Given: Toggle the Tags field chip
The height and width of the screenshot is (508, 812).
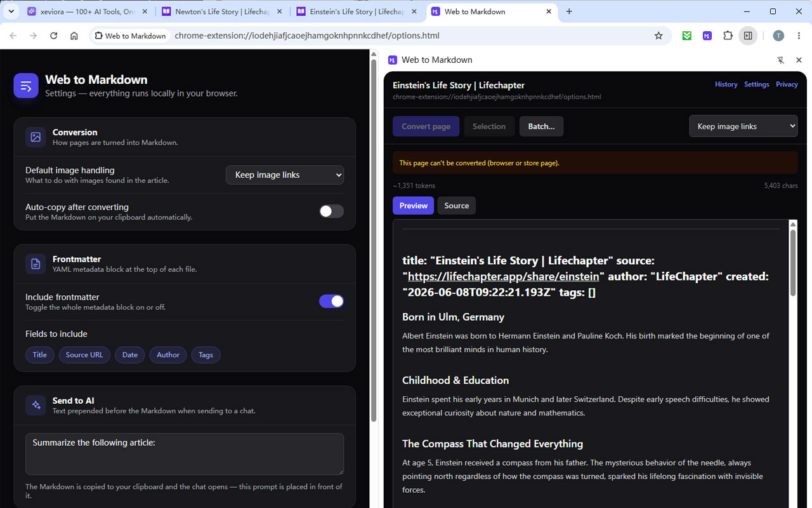Looking at the screenshot, I should (206, 355).
